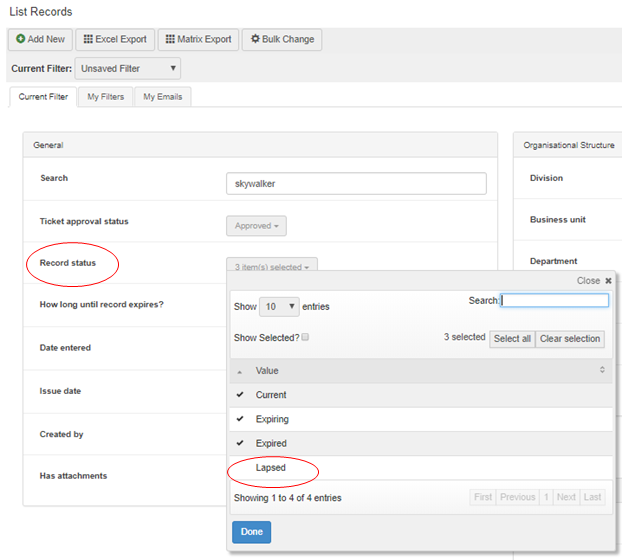Switch to the My Filters tab
Screen dimensions: 622x560
(105, 97)
